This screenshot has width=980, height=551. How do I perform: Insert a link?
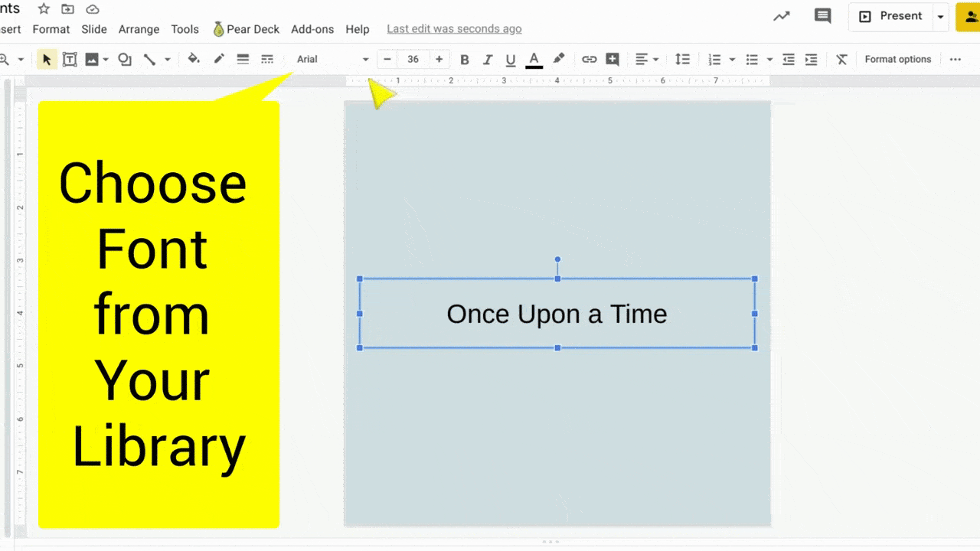point(589,59)
